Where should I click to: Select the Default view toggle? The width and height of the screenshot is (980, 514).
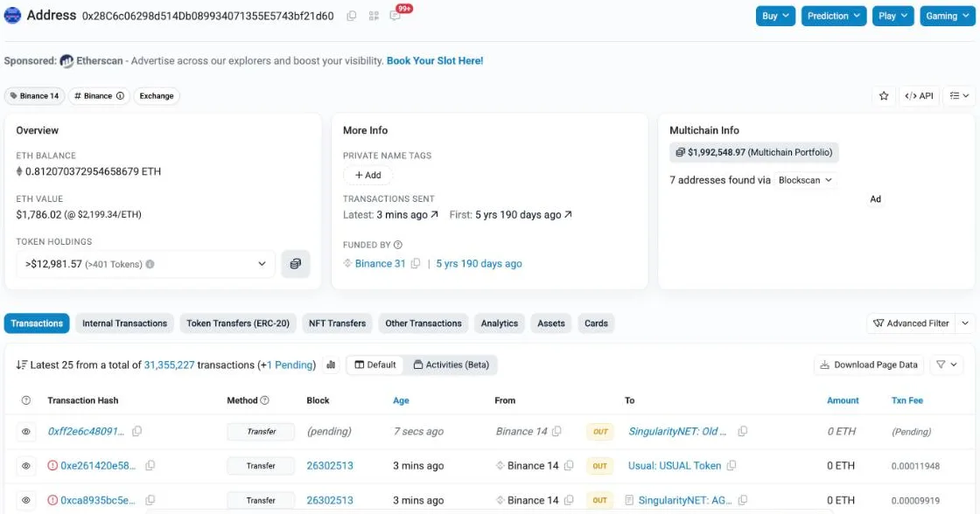pos(375,365)
